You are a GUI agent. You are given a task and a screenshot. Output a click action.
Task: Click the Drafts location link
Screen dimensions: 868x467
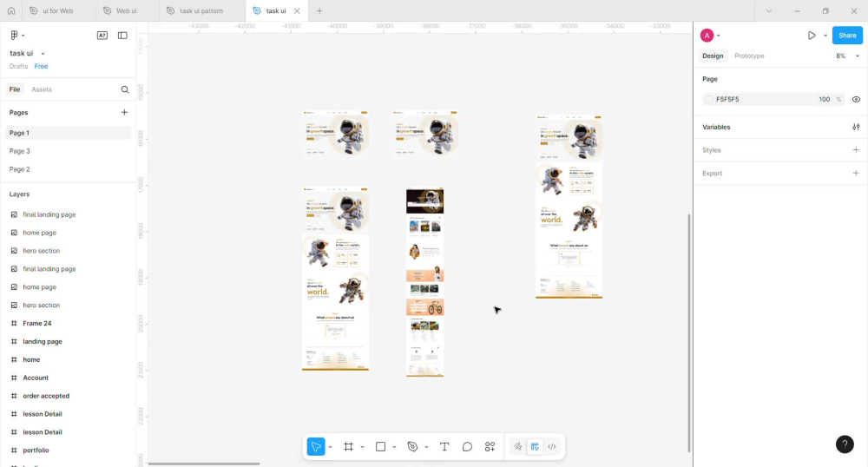coord(18,66)
